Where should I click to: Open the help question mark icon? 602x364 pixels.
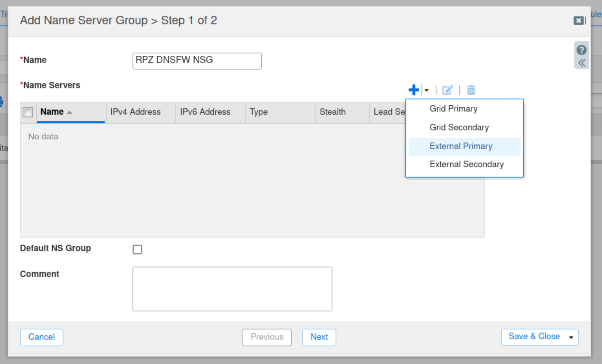click(581, 50)
